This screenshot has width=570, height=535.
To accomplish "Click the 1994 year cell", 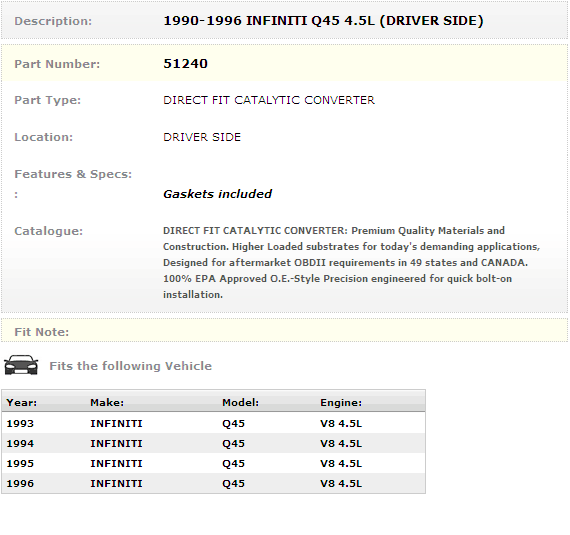I will [20, 443].
